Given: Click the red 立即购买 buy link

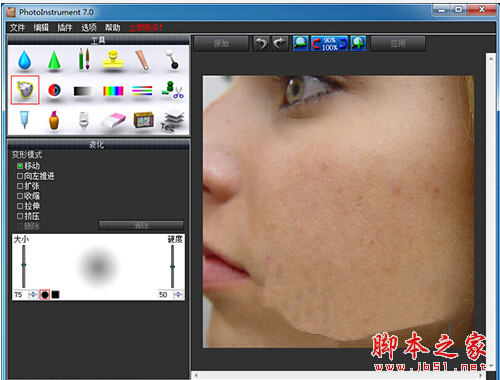Looking at the screenshot, I should point(146,27).
